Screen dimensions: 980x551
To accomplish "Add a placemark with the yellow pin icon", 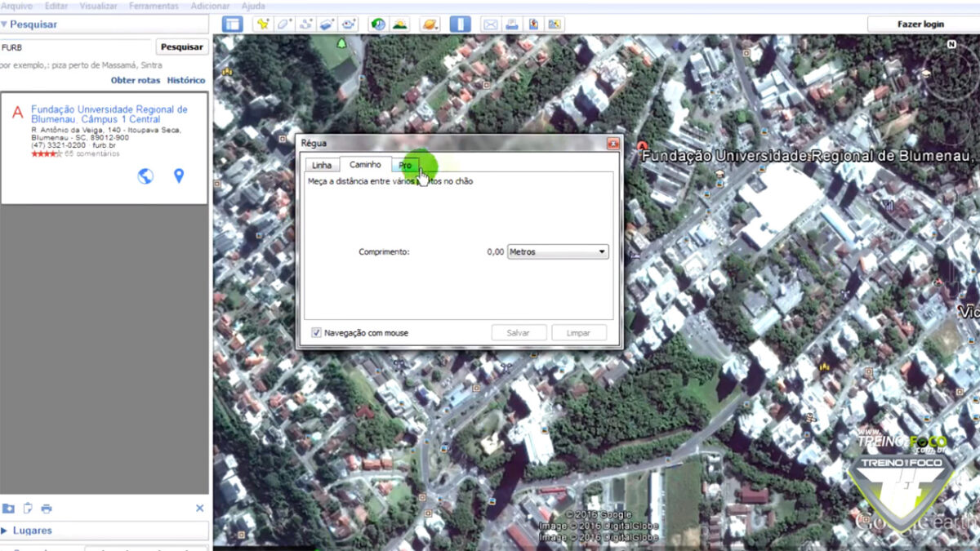I will pos(262,24).
